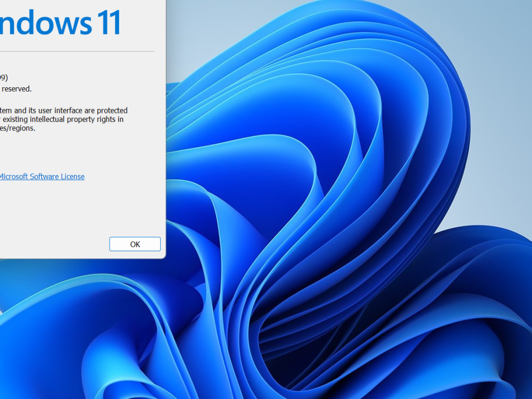This screenshot has width=532, height=399.
Task: Click the text "es/regions."
Action: coord(18,128)
